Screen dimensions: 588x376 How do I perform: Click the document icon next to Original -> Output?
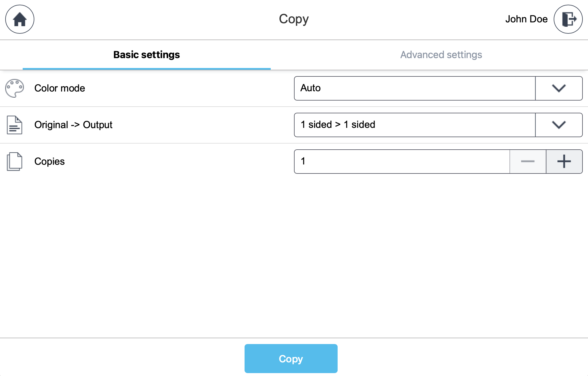coord(15,125)
